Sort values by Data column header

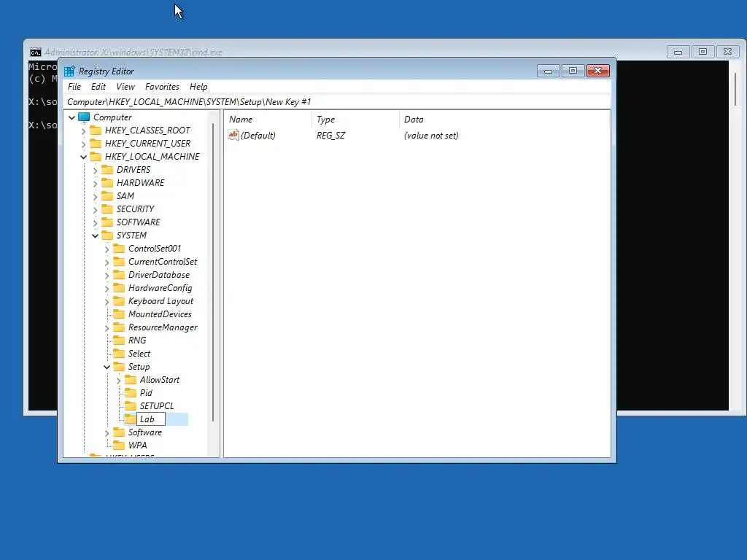click(504, 120)
